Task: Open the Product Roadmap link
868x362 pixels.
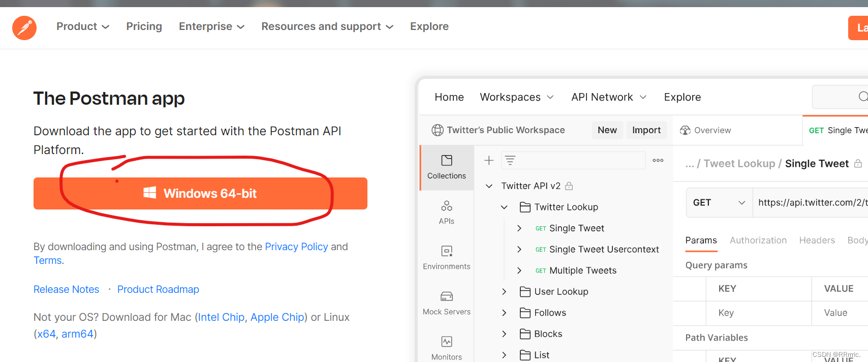Action: pyautogui.click(x=158, y=289)
